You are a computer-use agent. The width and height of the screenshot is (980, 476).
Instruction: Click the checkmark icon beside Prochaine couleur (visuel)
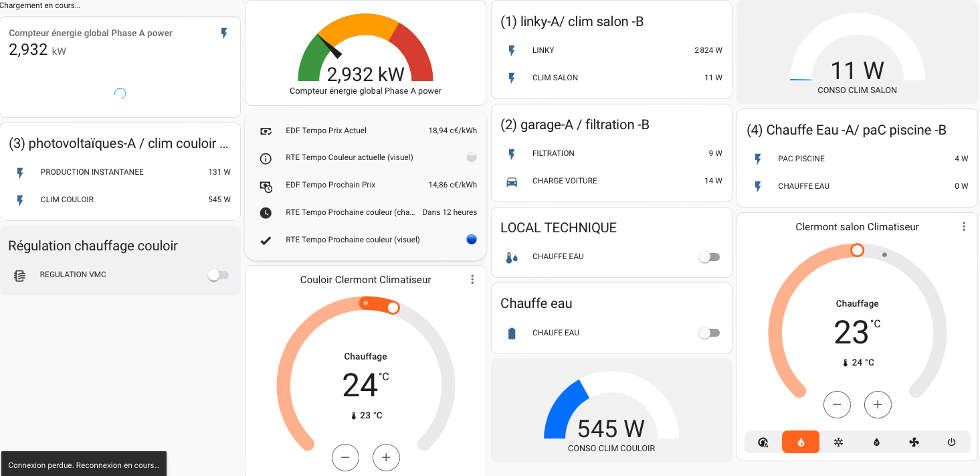point(266,240)
